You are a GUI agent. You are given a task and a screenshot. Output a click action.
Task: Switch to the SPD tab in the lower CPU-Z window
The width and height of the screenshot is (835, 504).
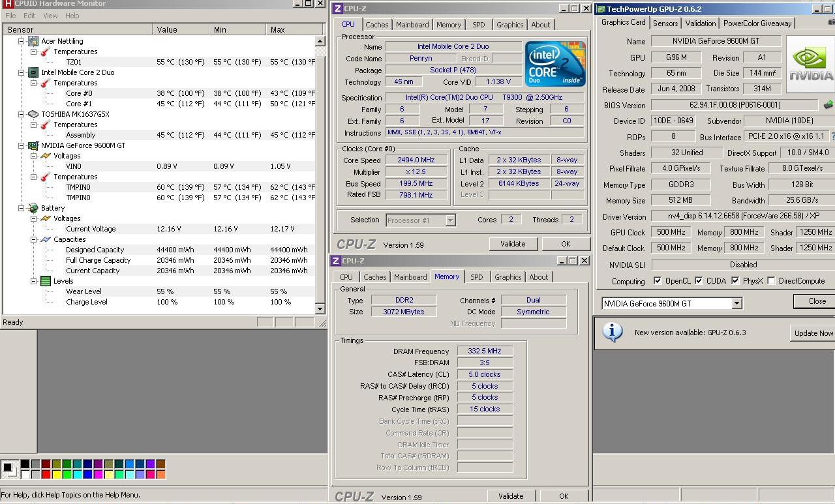pyautogui.click(x=476, y=277)
